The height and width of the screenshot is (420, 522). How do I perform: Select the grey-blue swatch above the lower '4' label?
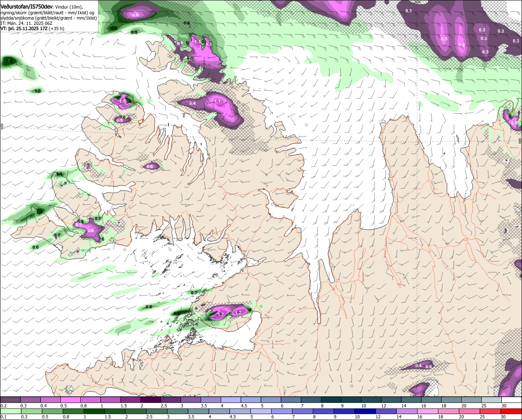(x=219, y=411)
